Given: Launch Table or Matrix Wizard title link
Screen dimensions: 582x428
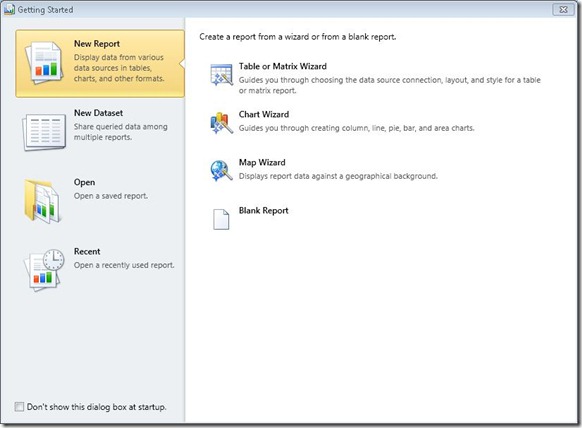Looking at the screenshot, I should 283,66.
